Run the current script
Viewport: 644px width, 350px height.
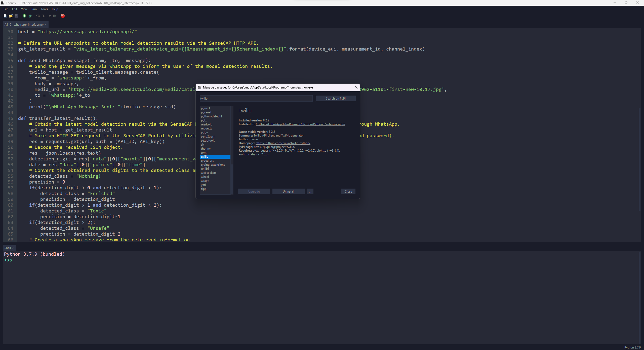(24, 16)
